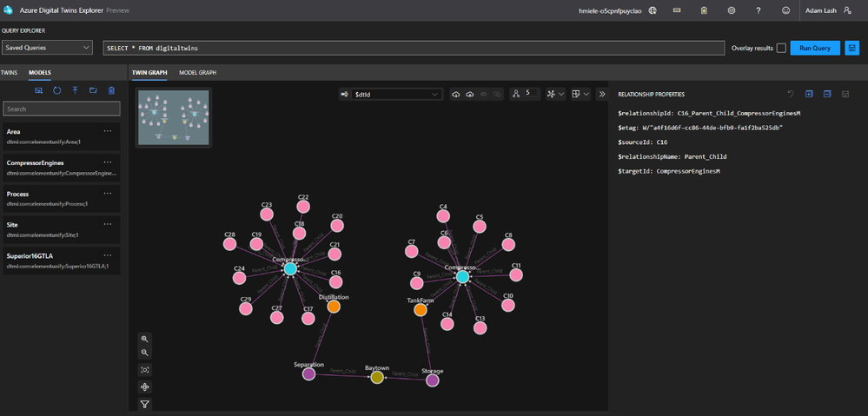Switch to the Model Graph tab
The width and height of the screenshot is (868, 416).
(x=197, y=72)
